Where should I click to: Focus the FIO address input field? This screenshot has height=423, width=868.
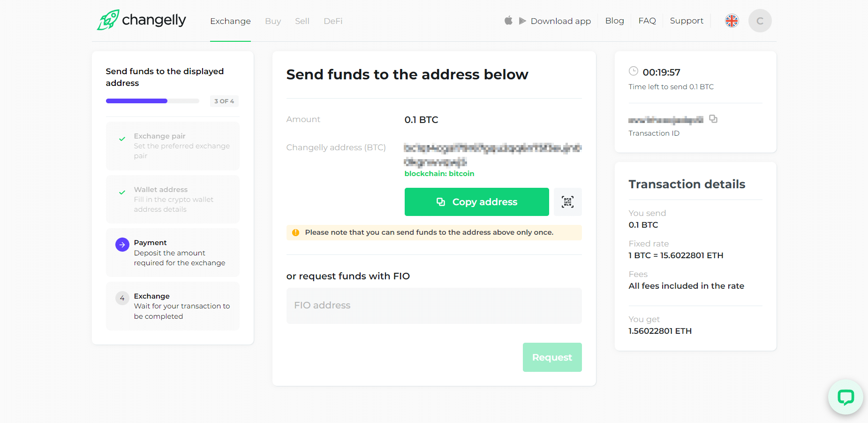(x=434, y=306)
